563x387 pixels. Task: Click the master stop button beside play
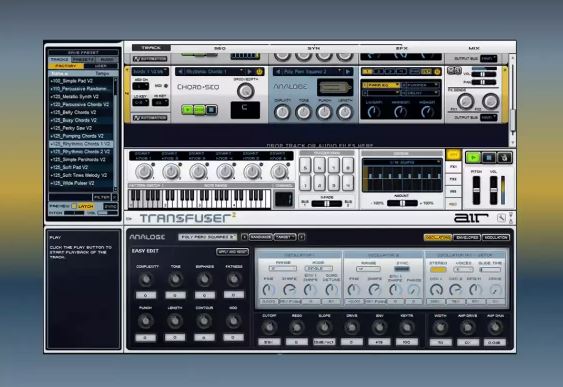(488, 157)
